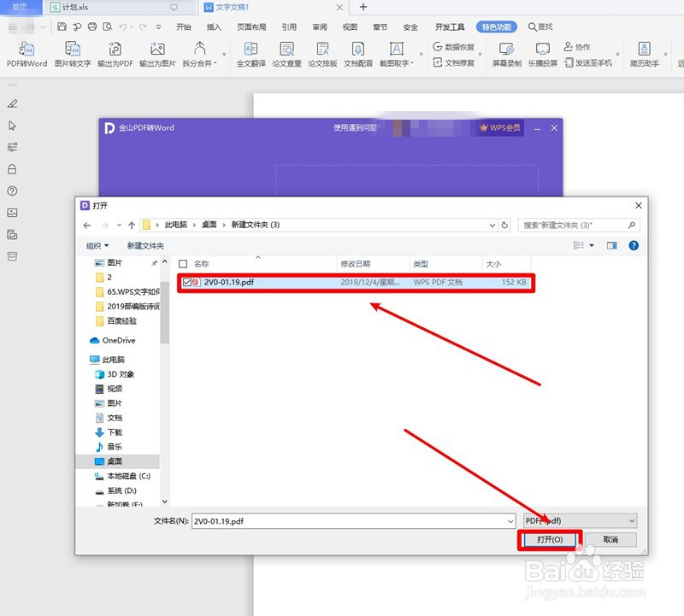Expand the 文件名 combo box dropdown

point(510,521)
